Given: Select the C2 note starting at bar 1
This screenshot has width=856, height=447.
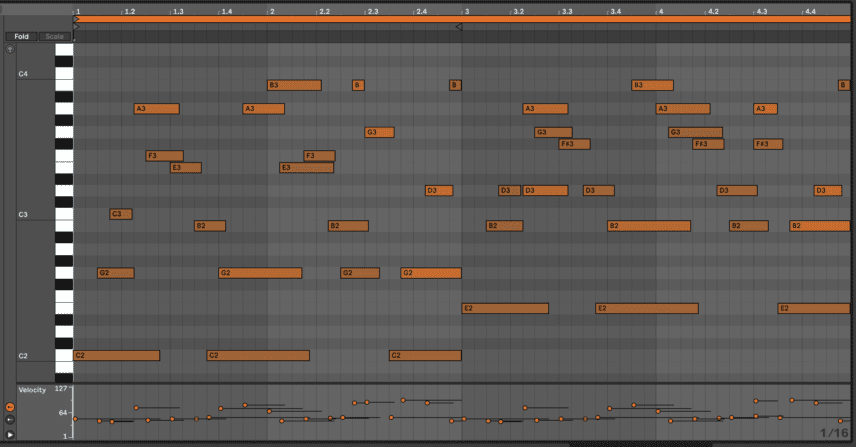Looking at the screenshot, I should pos(117,355).
